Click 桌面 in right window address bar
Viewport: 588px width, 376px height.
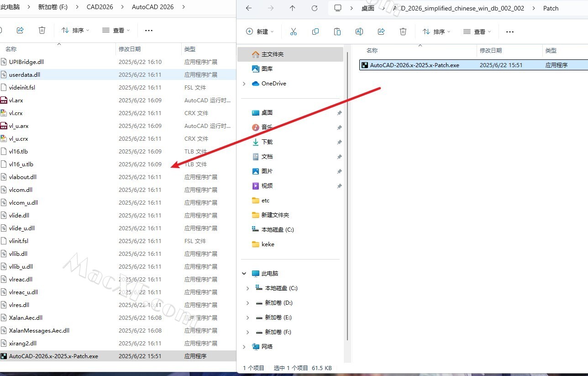coord(368,8)
